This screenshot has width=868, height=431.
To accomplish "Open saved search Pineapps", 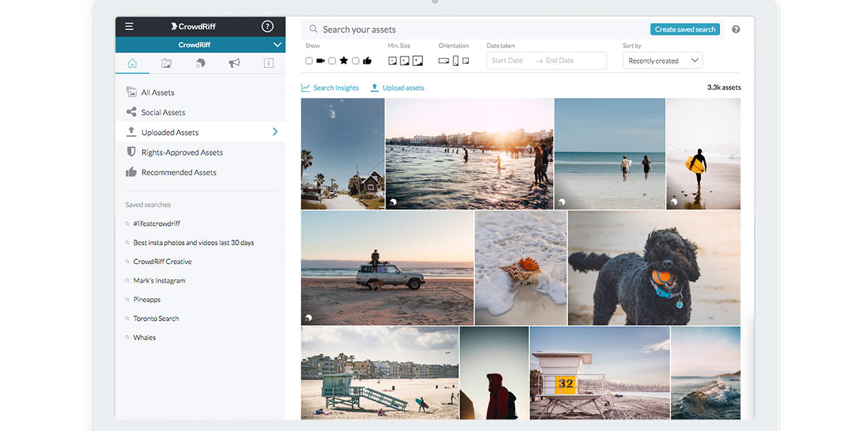I will [x=147, y=299].
